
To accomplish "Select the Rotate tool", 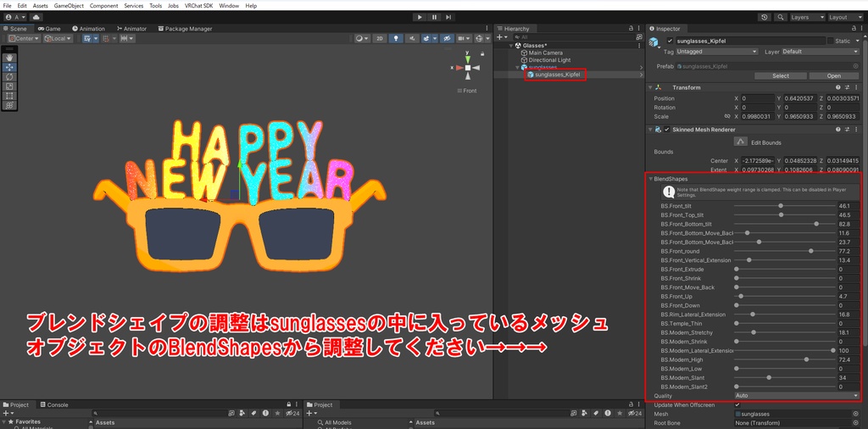I will point(9,76).
